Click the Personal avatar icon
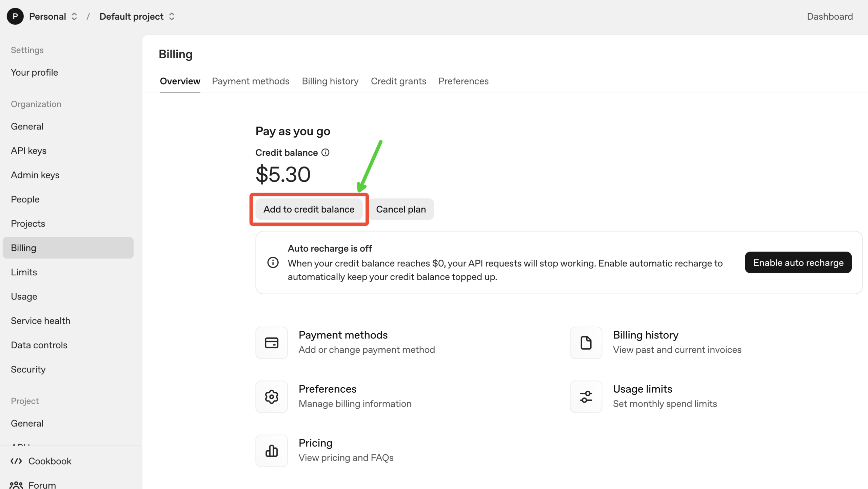Image resolution: width=868 pixels, height=489 pixels. click(x=15, y=16)
